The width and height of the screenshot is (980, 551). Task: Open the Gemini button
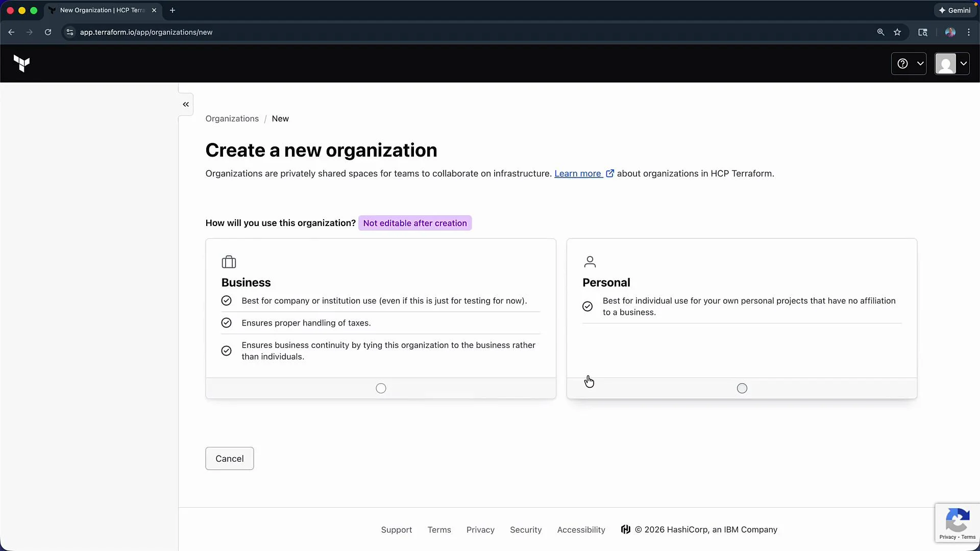coord(954,10)
